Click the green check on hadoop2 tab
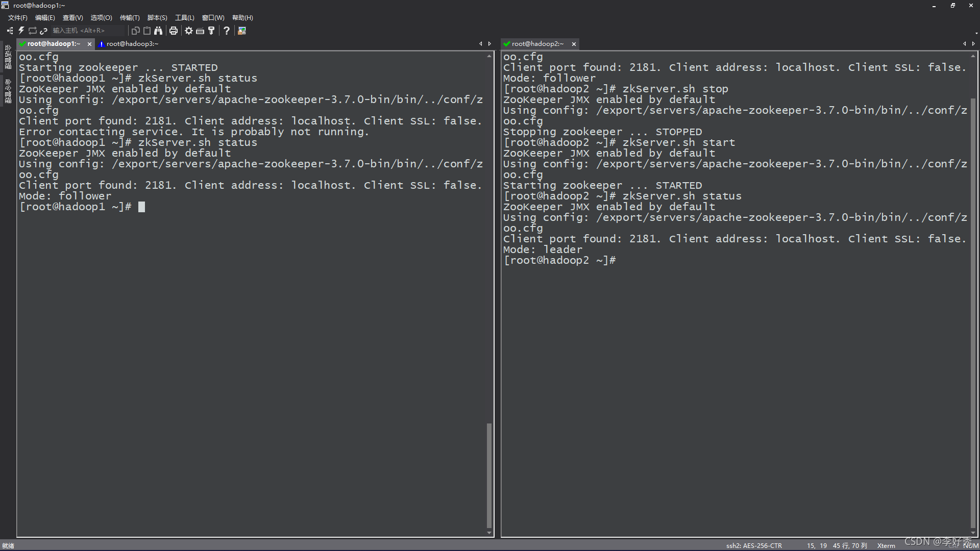 [x=507, y=44]
